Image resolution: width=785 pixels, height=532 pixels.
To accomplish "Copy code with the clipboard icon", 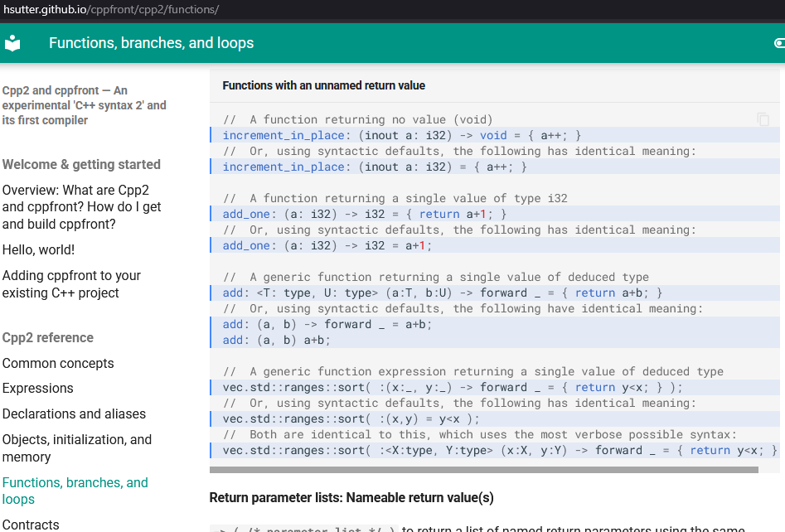I will coord(763,119).
